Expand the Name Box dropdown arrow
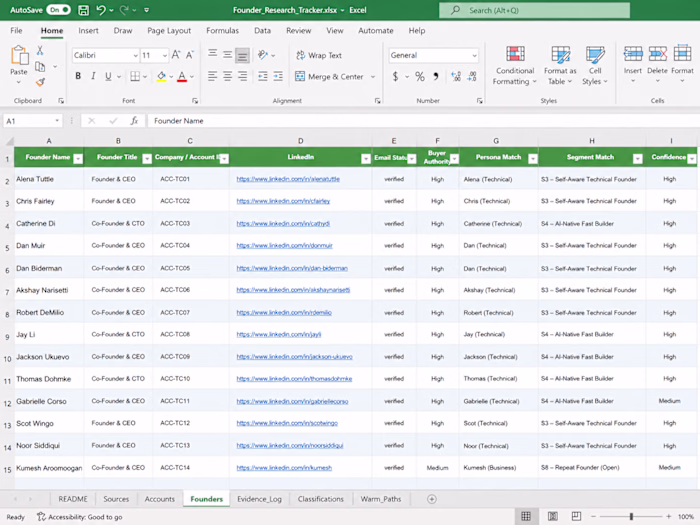The height and width of the screenshot is (525, 700). pos(57,121)
